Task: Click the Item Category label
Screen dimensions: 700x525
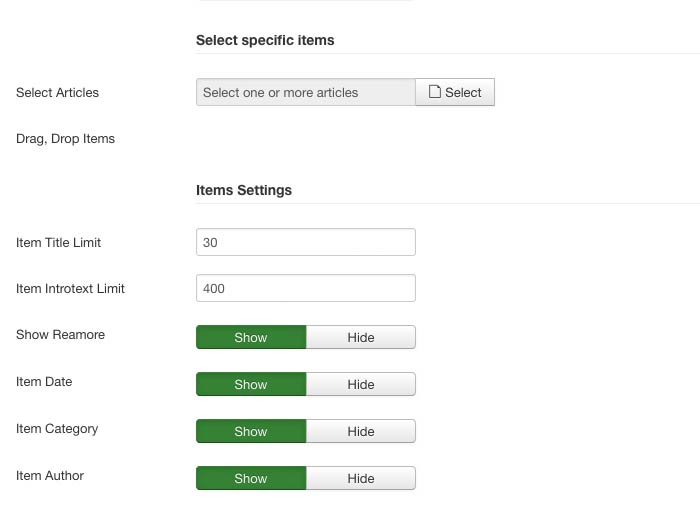Action: (x=57, y=428)
